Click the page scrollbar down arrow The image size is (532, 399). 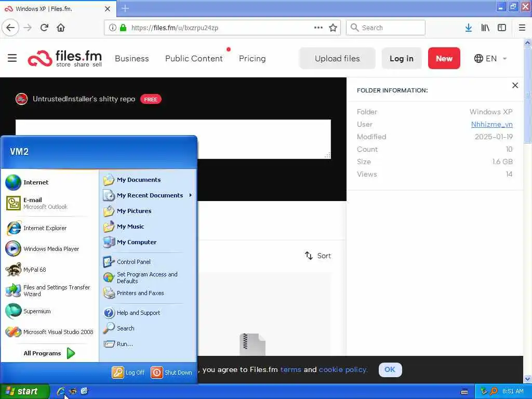(x=527, y=379)
